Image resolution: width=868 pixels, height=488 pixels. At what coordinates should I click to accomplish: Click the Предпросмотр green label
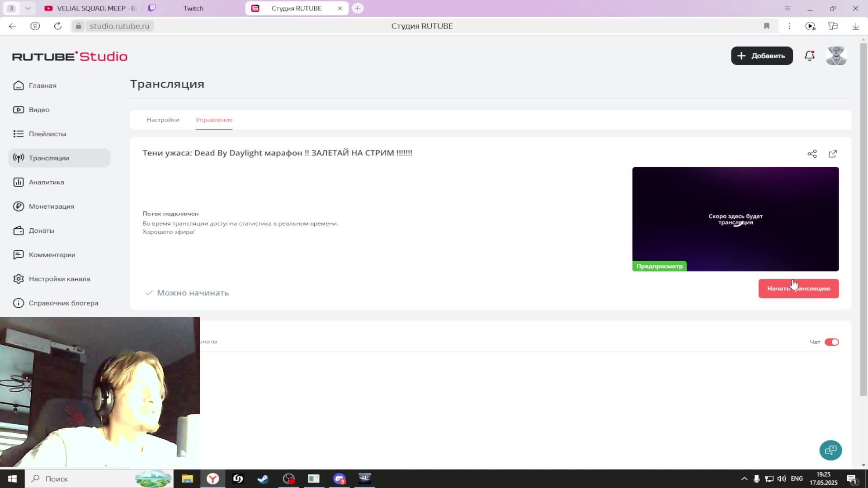(x=660, y=266)
